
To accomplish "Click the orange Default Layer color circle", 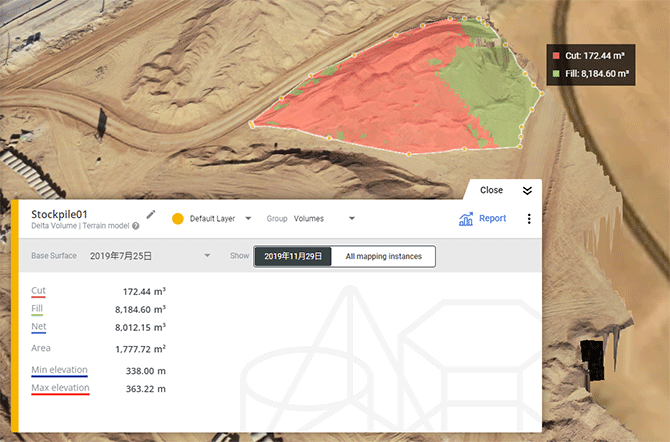I will (178, 218).
